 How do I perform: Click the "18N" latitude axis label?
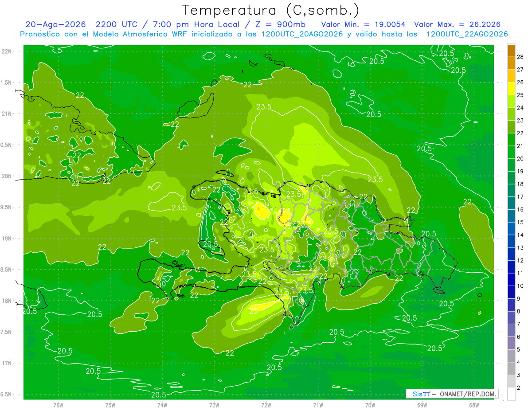click(7, 301)
